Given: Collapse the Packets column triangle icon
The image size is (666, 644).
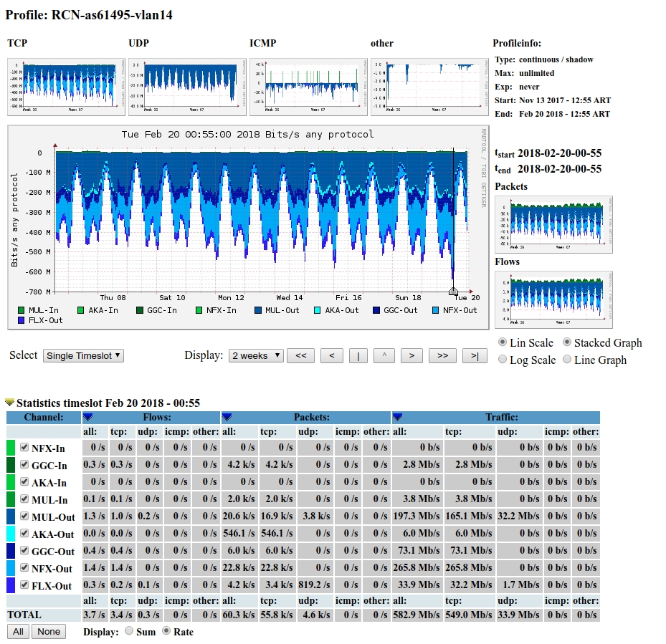Looking at the screenshot, I should pos(227,417).
